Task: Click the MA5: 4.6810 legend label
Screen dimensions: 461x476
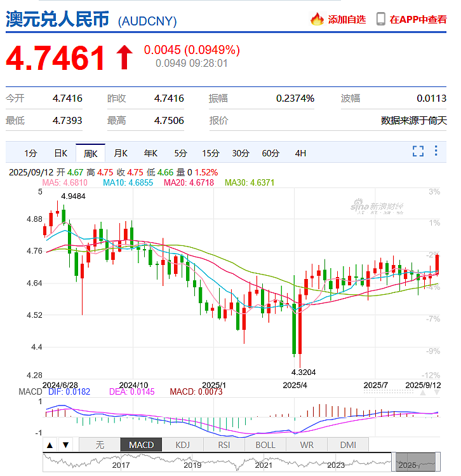Action: pos(65,183)
